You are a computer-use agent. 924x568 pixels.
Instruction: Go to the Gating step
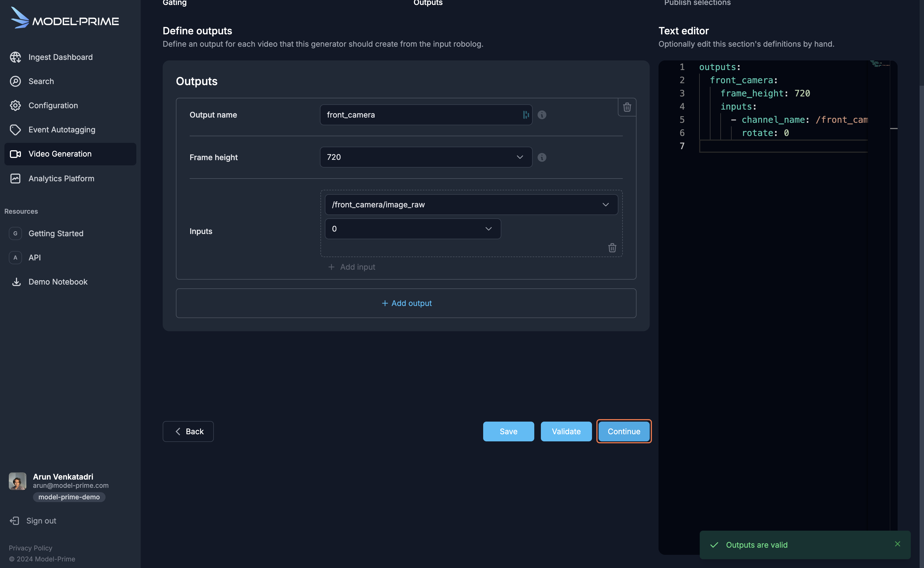[x=175, y=3]
